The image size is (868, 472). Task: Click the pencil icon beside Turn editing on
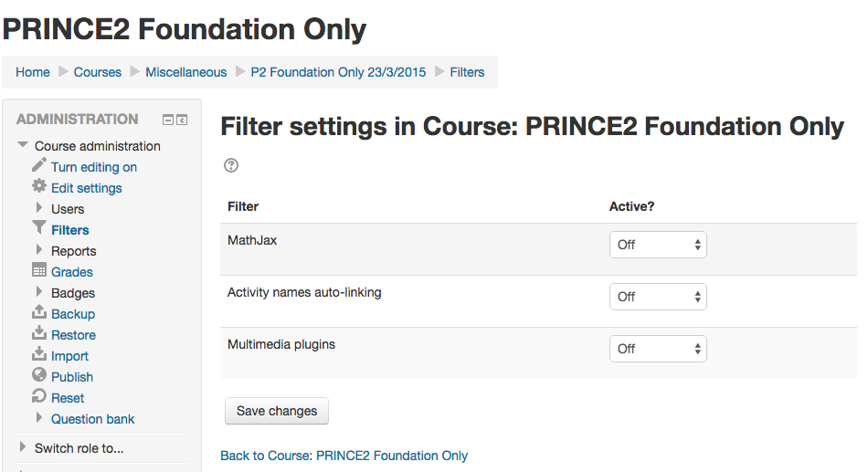38,165
